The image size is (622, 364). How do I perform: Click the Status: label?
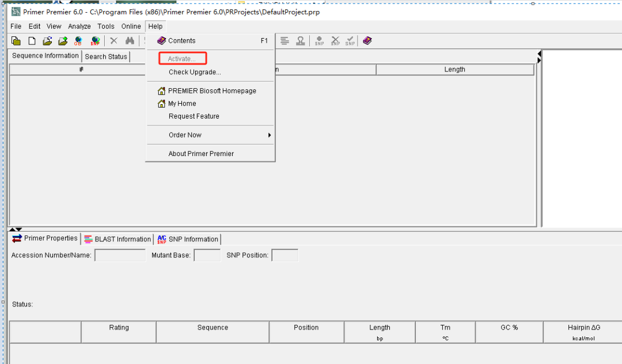(x=22, y=304)
